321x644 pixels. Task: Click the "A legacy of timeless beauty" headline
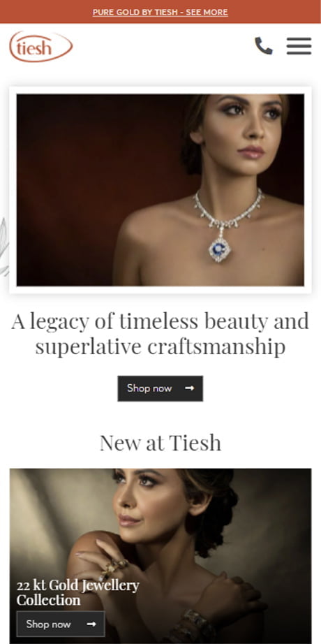(x=160, y=333)
